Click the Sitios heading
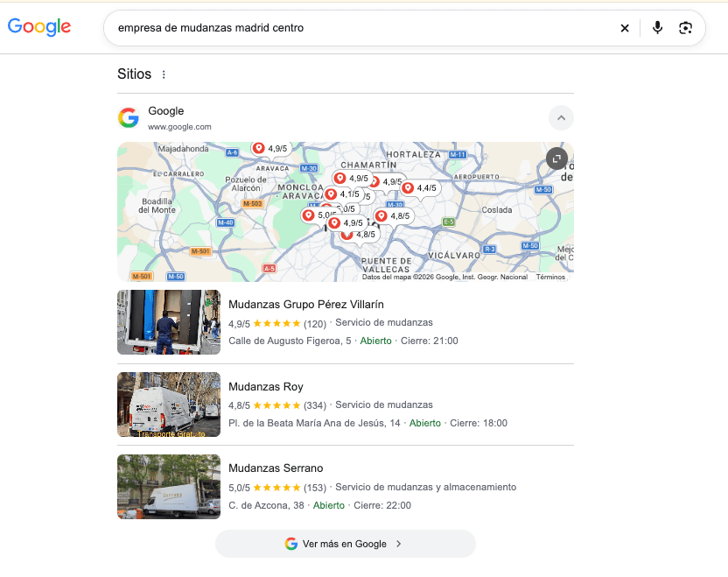 [x=134, y=74]
